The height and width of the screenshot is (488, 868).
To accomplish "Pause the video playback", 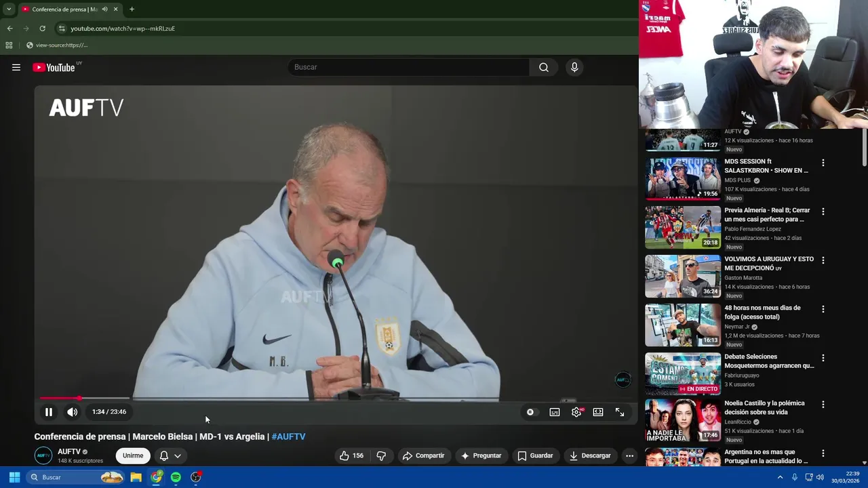I will pyautogui.click(x=49, y=412).
